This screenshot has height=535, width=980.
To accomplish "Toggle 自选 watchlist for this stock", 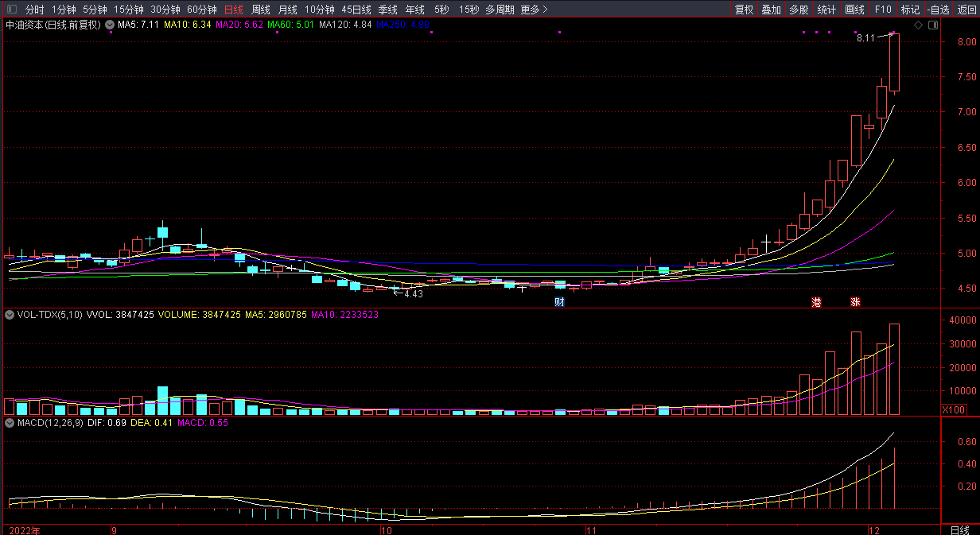I will click(x=939, y=10).
